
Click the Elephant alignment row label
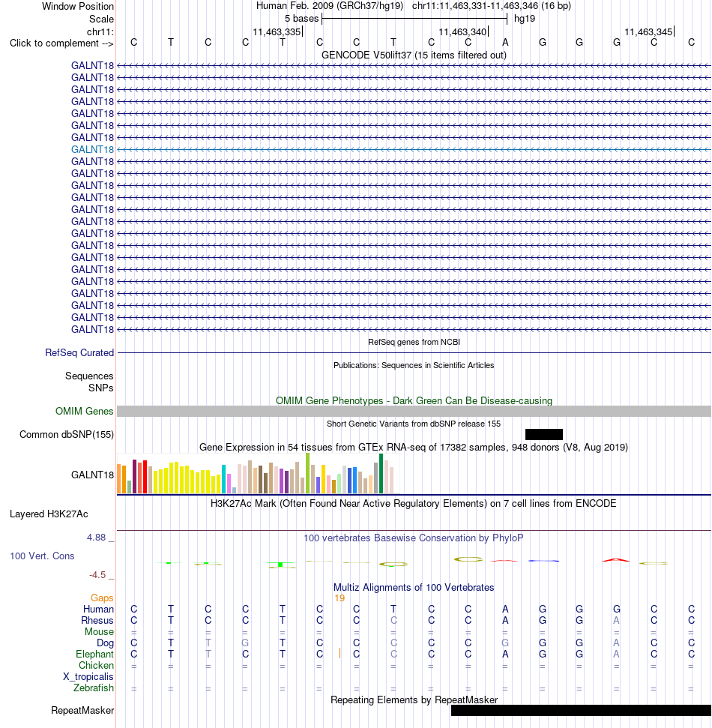tap(94, 655)
